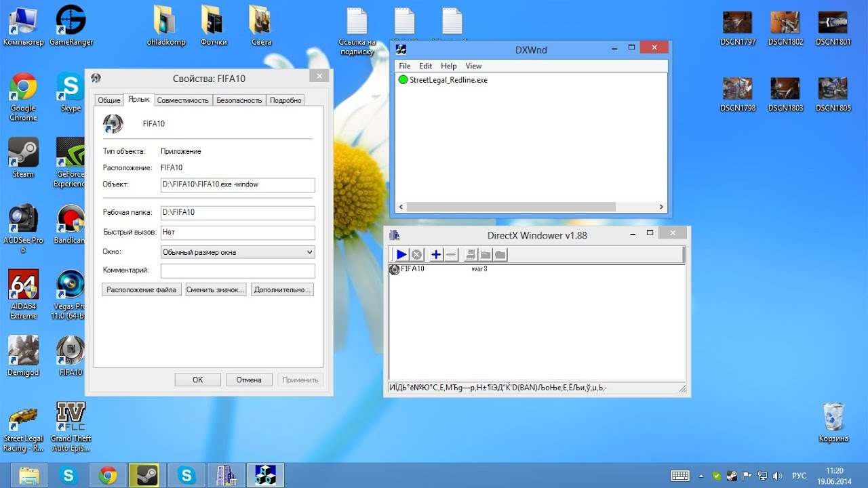Image resolution: width=868 pixels, height=488 pixels.
Task: Click OK in the FIFA10 properties dialog
Action: (x=197, y=380)
